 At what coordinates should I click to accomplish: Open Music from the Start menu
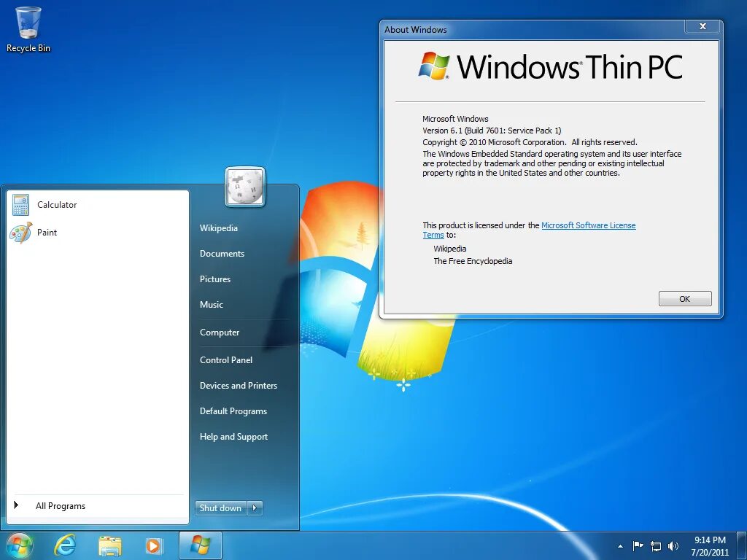(212, 305)
